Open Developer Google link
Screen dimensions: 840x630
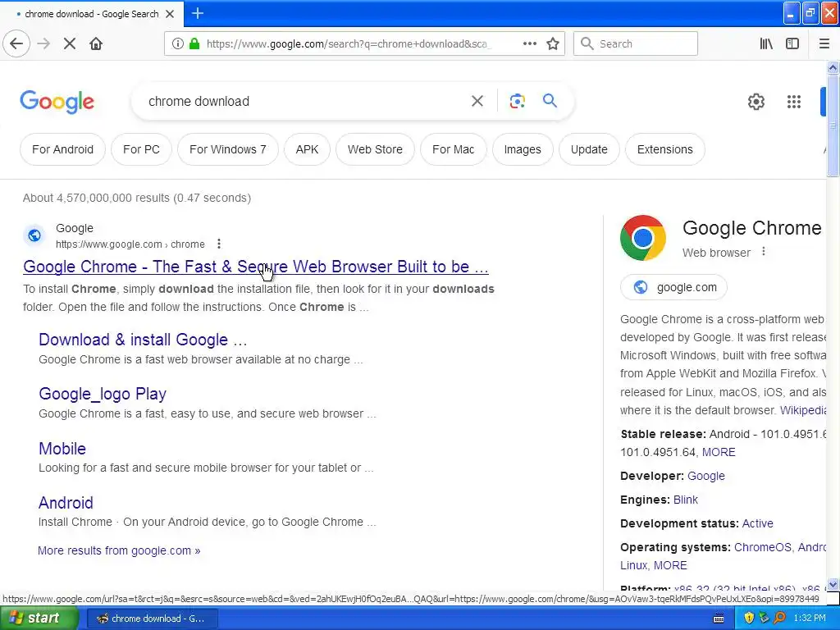click(x=705, y=476)
